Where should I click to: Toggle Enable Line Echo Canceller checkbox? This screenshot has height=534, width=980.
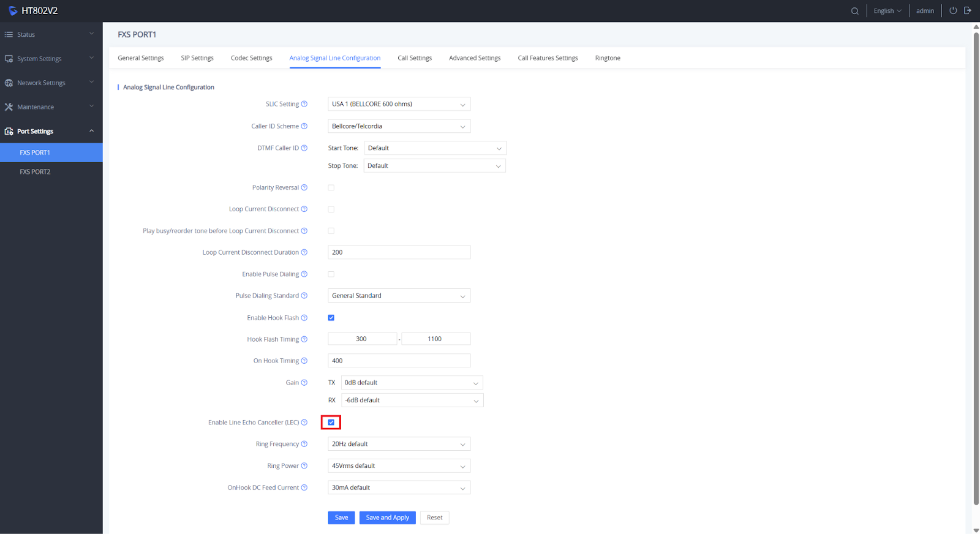coord(331,423)
